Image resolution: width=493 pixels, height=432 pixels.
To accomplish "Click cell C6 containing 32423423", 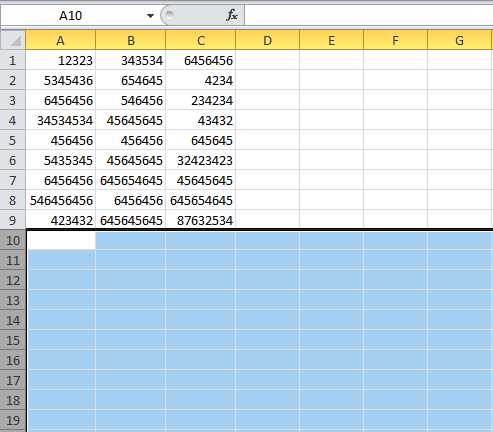I will [201, 160].
